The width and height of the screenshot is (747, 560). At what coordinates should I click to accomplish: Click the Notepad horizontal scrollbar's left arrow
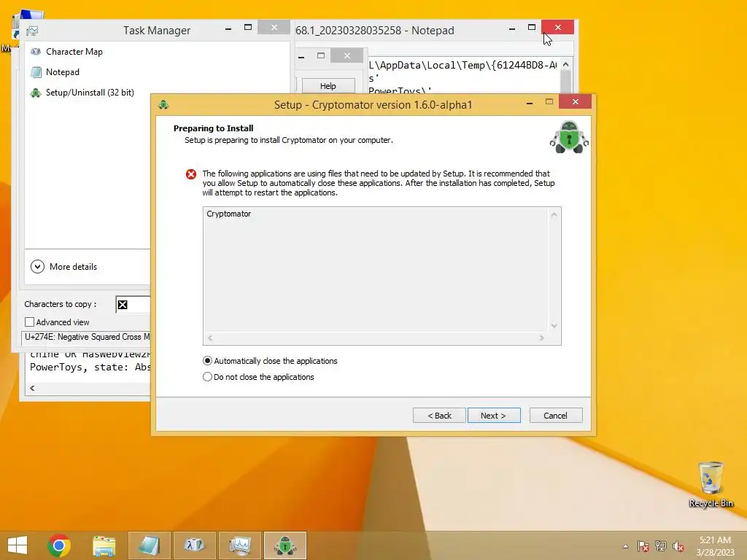click(32, 388)
